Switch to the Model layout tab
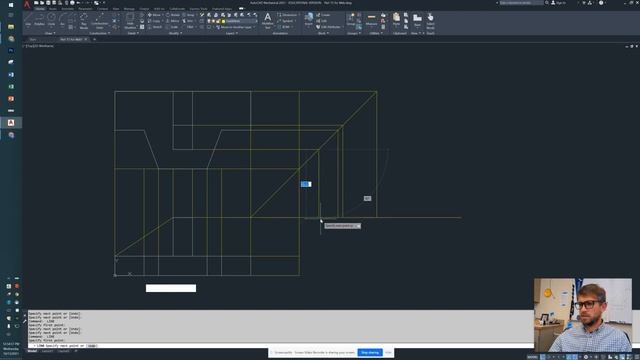This screenshot has height=360, width=640. tap(32, 351)
